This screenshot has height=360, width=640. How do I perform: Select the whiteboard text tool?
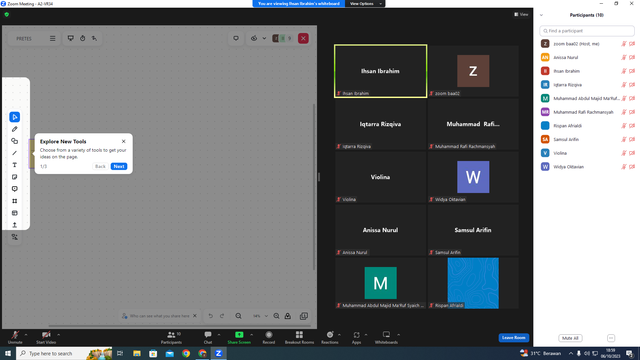(15, 165)
